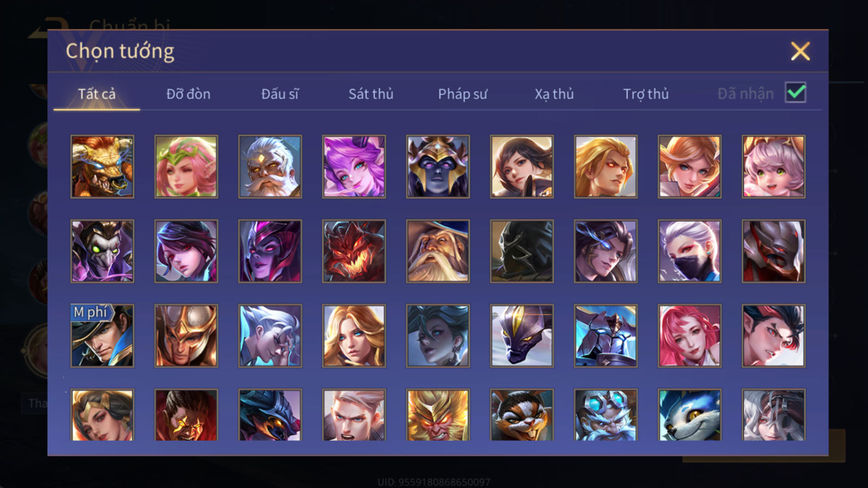Show the Pháp sư hero list
Viewport: 868px width, 488px height.
coord(462,94)
